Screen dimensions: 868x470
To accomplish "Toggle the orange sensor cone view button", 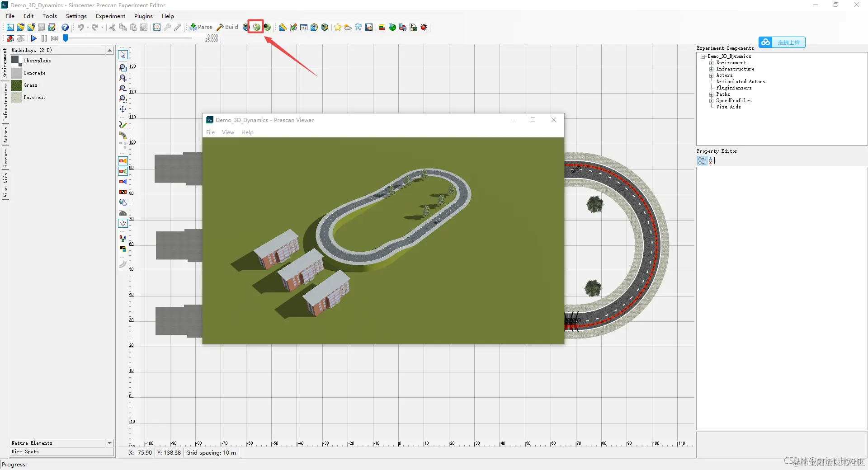I will 123,161.
